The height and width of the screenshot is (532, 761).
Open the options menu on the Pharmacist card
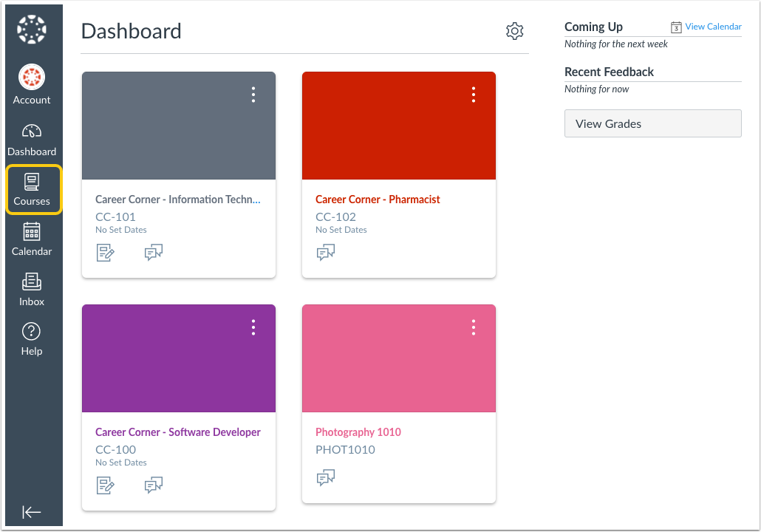(473, 95)
